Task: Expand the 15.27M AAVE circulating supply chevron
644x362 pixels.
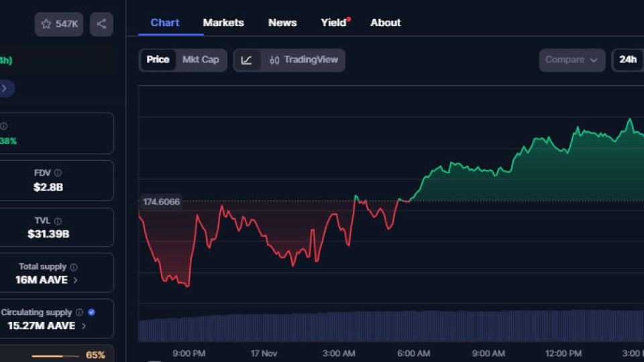Action: 84,326
